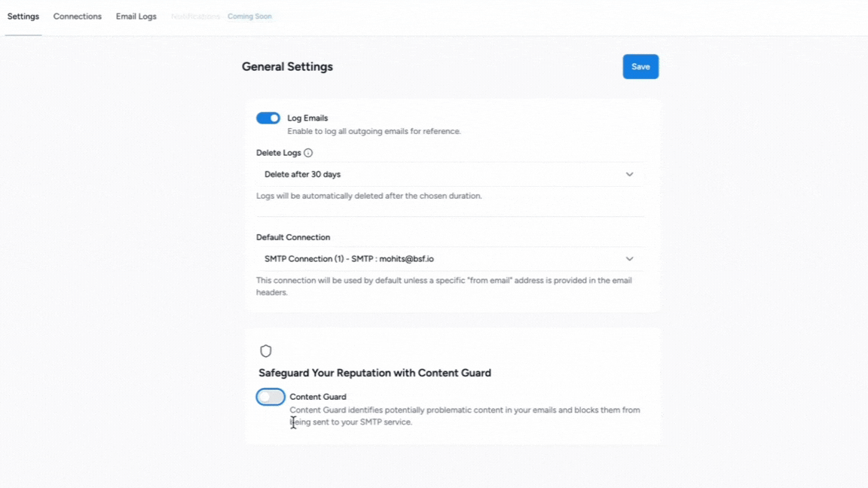The height and width of the screenshot is (488, 868).
Task: Click the Coming Soon badge
Action: coord(249,17)
